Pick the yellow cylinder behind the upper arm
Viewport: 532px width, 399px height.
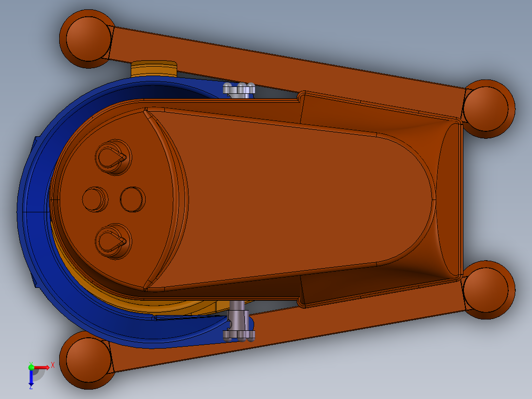pyautogui.click(x=154, y=68)
